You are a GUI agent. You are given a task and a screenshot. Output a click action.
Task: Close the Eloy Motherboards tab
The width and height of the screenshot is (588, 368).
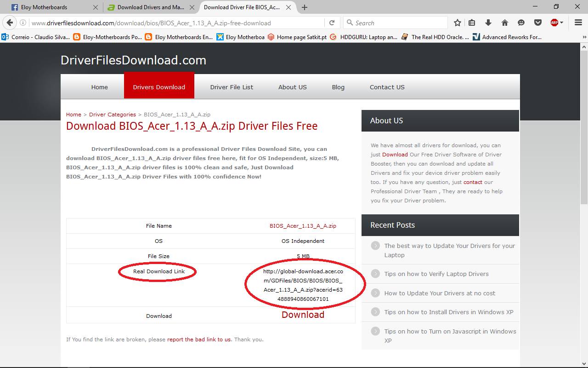click(x=96, y=7)
